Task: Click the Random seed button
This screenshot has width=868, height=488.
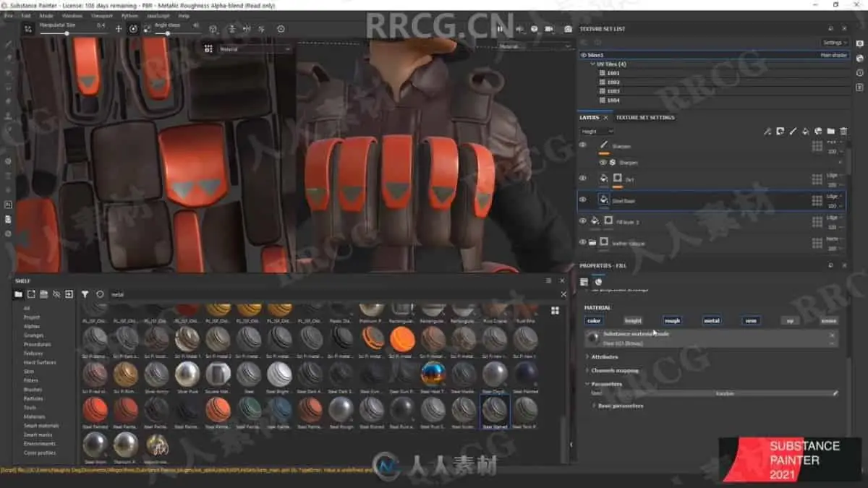Action: click(x=725, y=393)
